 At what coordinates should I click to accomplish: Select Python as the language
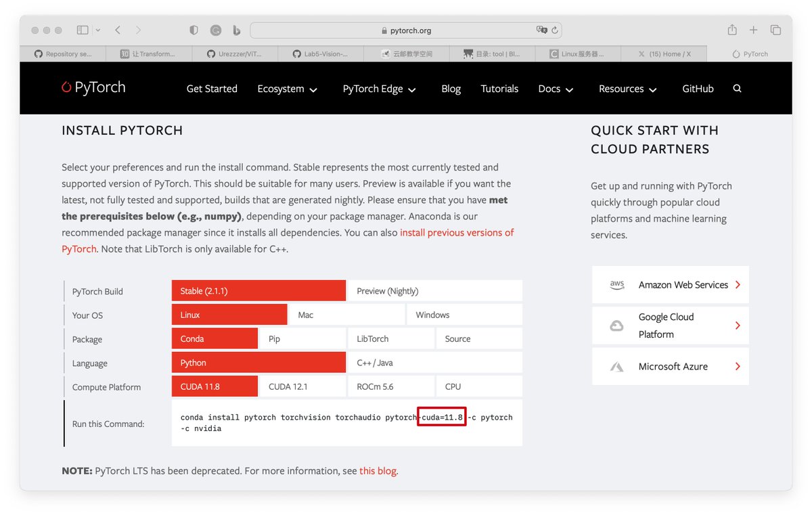tap(258, 363)
